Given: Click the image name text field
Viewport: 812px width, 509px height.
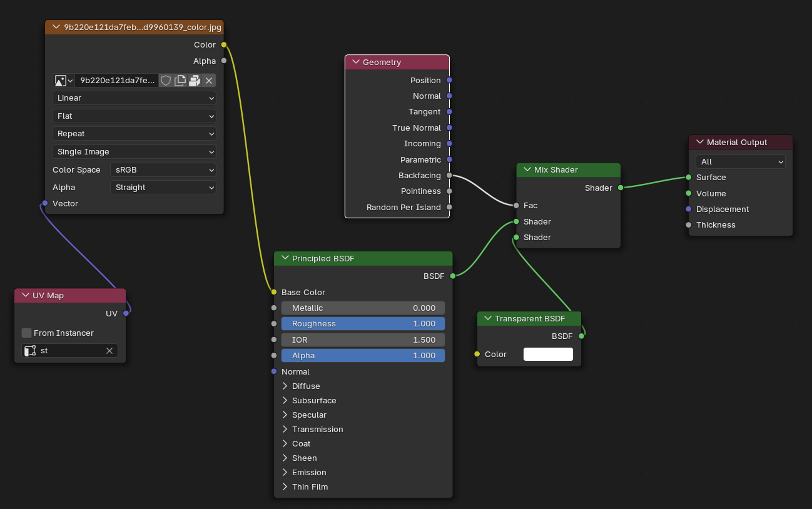Looking at the screenshot, I should 117,81.
